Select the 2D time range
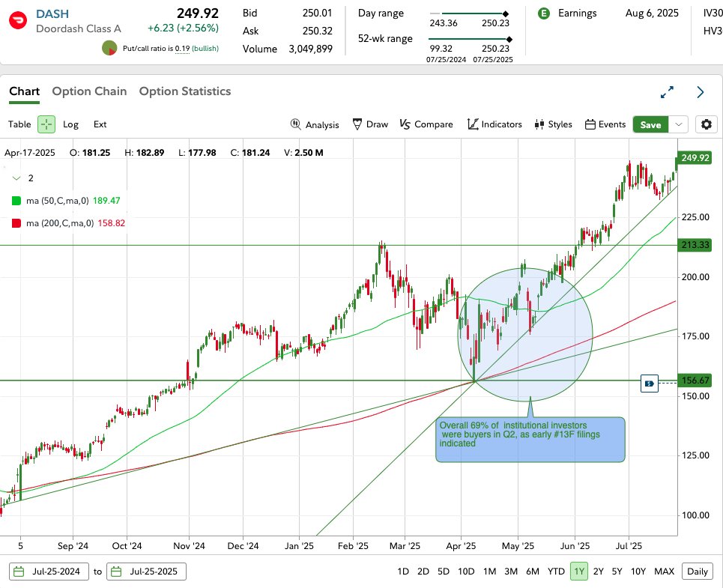This screenshot has height=588, width=723. (x=423, y=572)
